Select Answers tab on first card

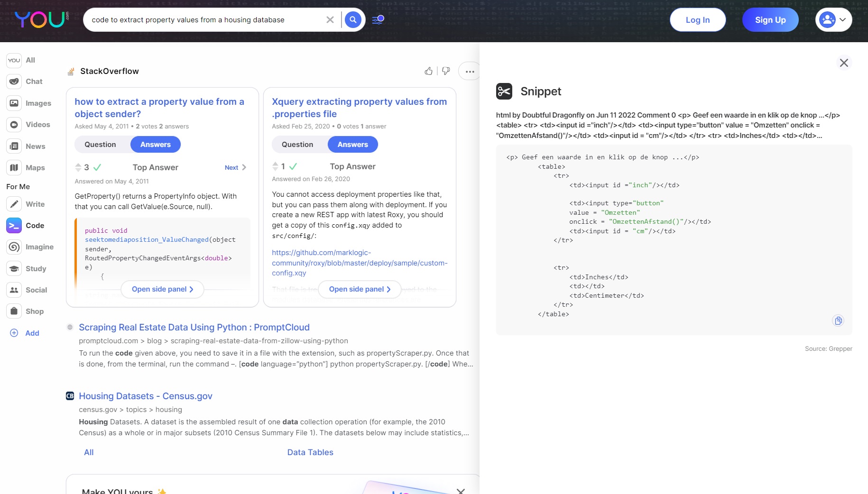coord(155,145)
